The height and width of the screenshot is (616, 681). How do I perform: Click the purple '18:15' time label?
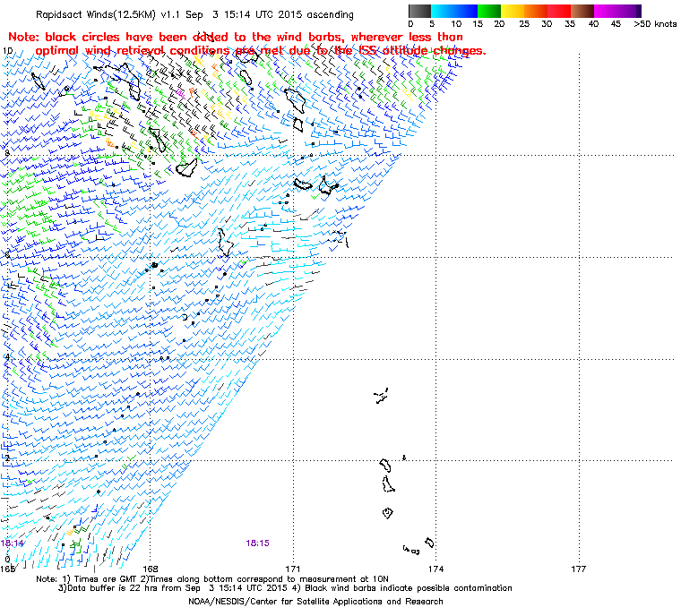coord(257,543)
